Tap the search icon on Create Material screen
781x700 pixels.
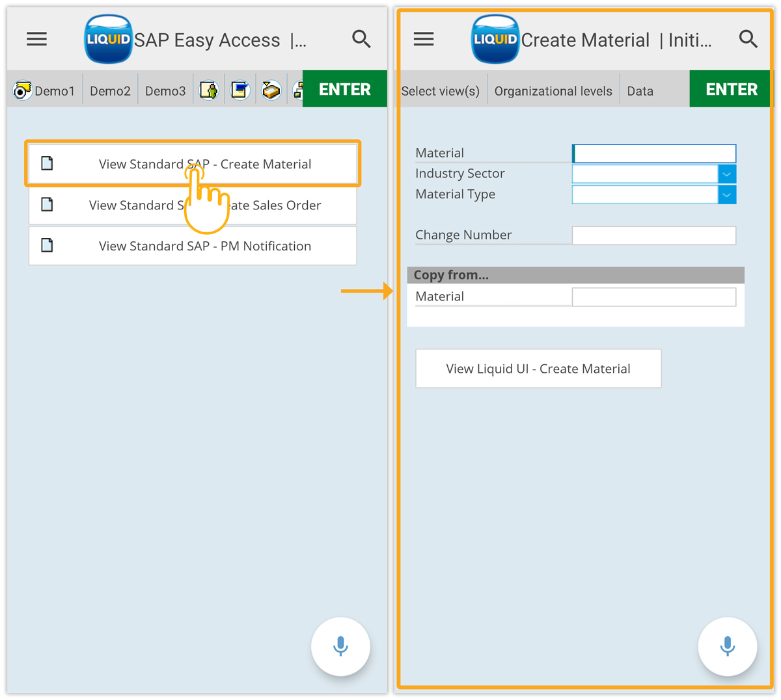748,40
